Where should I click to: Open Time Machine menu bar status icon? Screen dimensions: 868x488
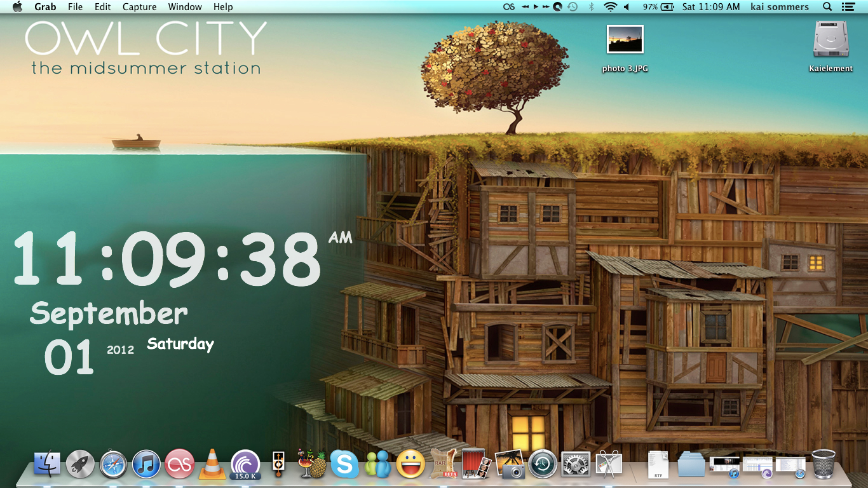pyautogui.click(x=573, y=7)
